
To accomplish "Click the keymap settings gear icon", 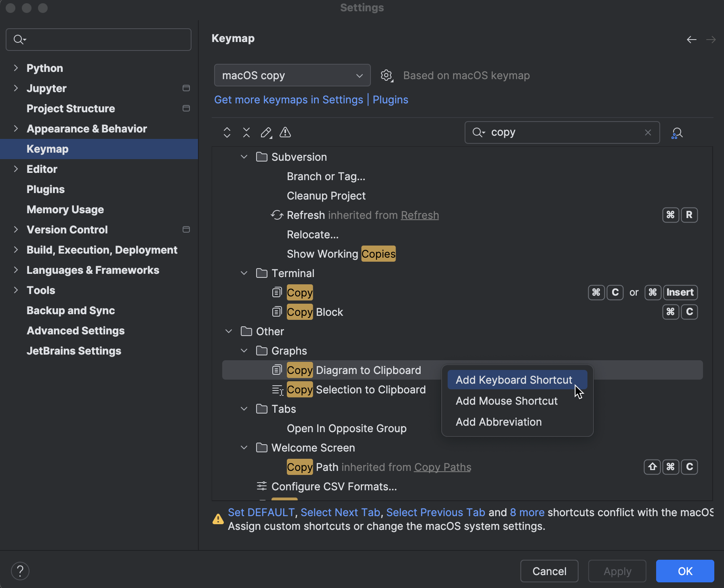I will point(386,75).
